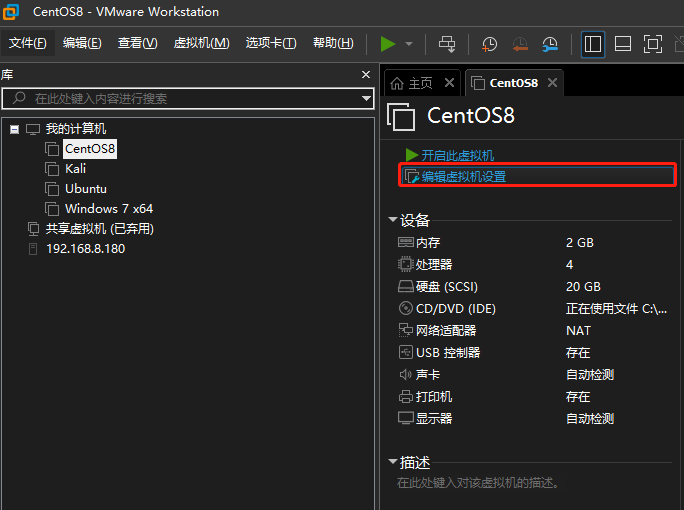The height and width of the screenshot is (510, 684).
Task: Open the 选项卡(T) menu
Action: coord(271,43)
